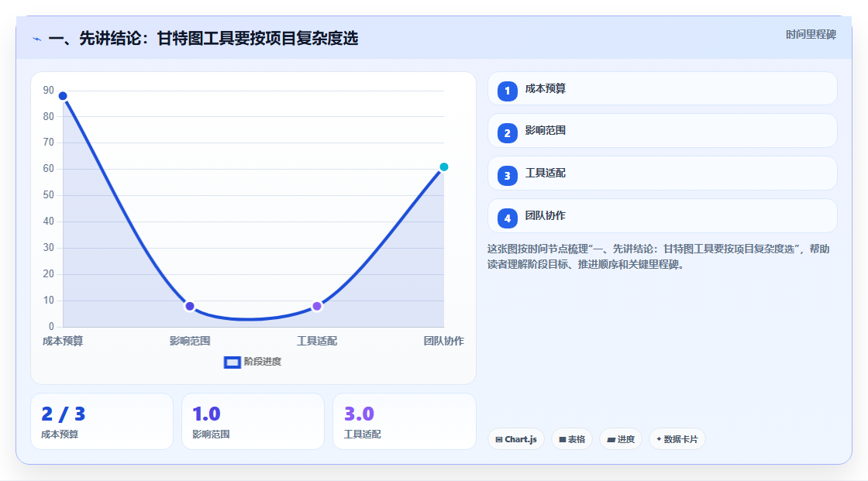Select the 工具适配 list item
Image resolution: width=868 pixels, height=481 pixels.
click(x=662, y=174)
